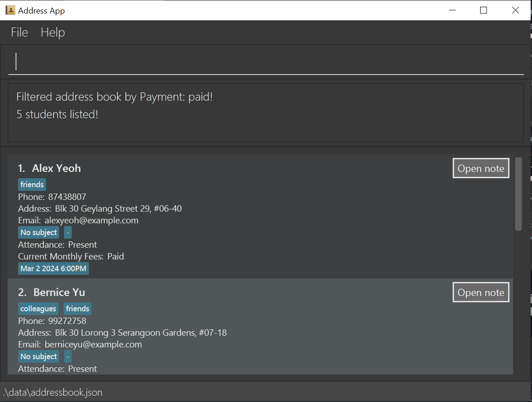The height and width of the screenshot is (402, 532).
Task: Open note for Bernice Yu
Action: (481, 292)
